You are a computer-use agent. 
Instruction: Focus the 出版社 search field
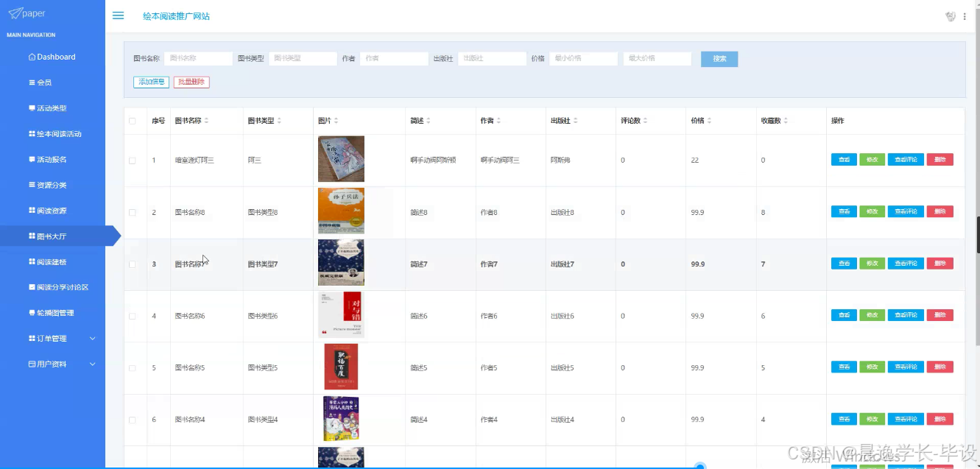(x=493, y=59)
